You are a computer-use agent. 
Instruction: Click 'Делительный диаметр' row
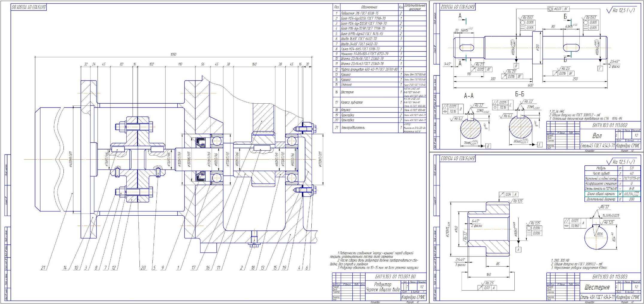pyautogui.click(x=612, y=199)
